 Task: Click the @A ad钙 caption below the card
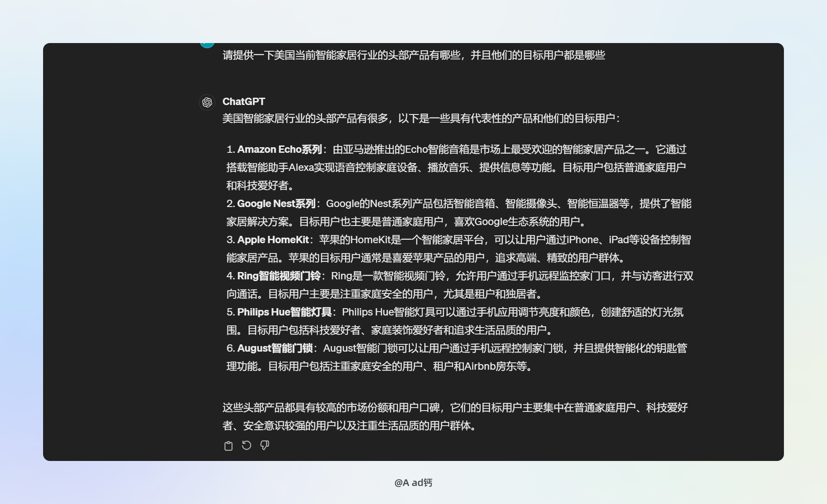point(413,482)
